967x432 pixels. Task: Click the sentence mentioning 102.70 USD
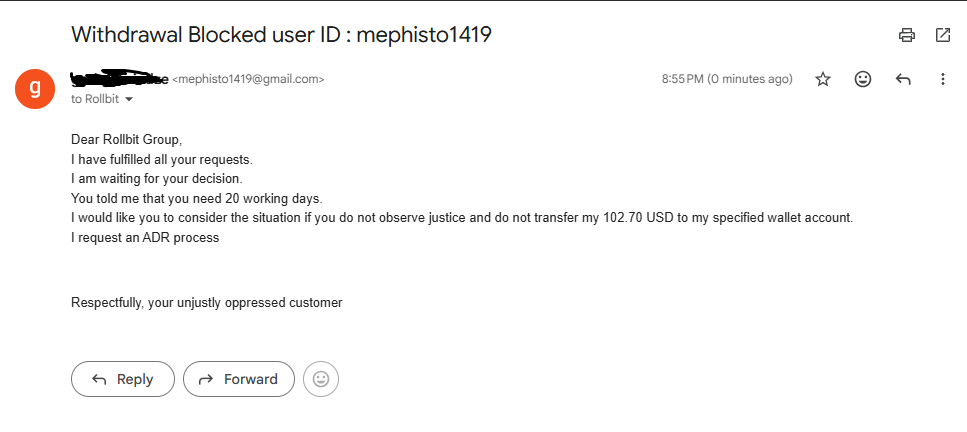pyautogui.click(x=462, y=218)
